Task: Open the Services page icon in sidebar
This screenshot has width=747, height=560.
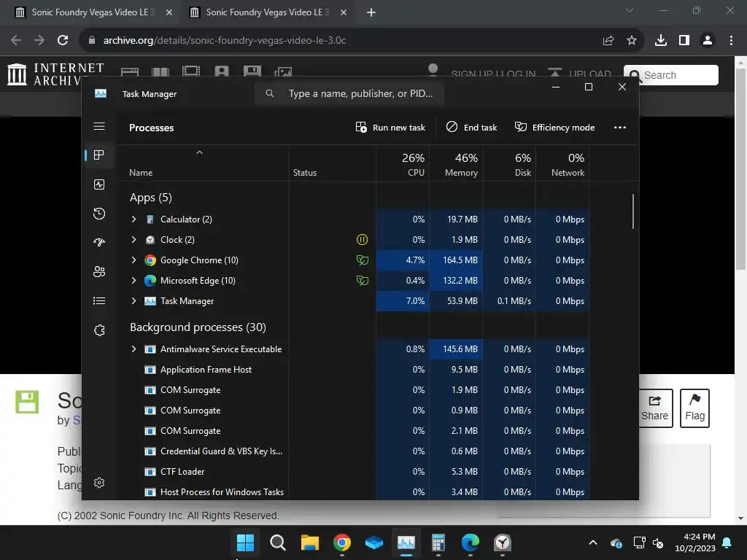Action: pyautogui.click(x=99, y=330)
